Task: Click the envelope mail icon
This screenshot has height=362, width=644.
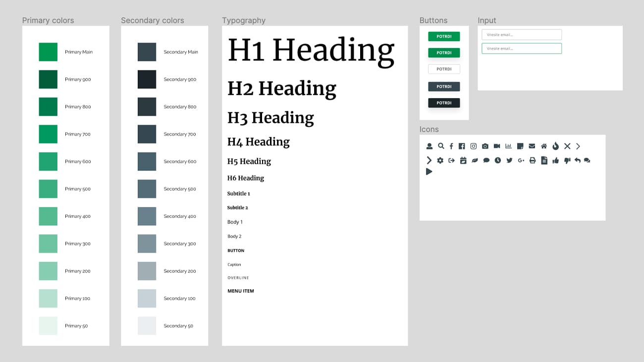Action: pos(532,146)
